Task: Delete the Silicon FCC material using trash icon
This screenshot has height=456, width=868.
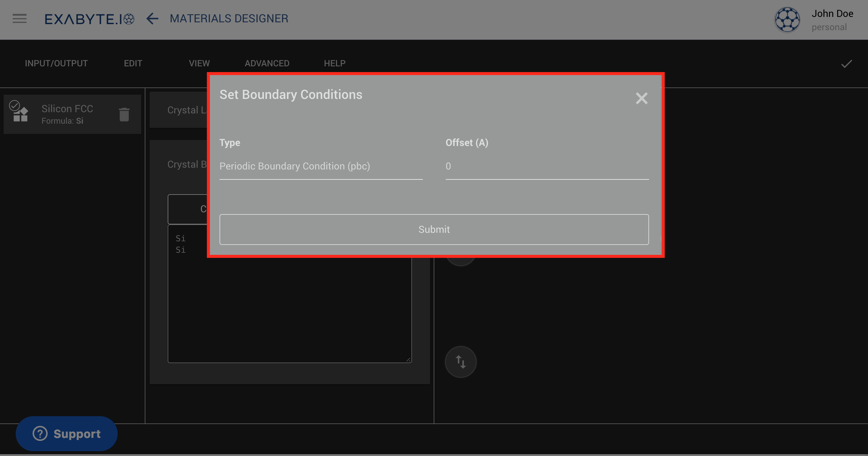Action: pyautogui.click(x=124, y=114)
